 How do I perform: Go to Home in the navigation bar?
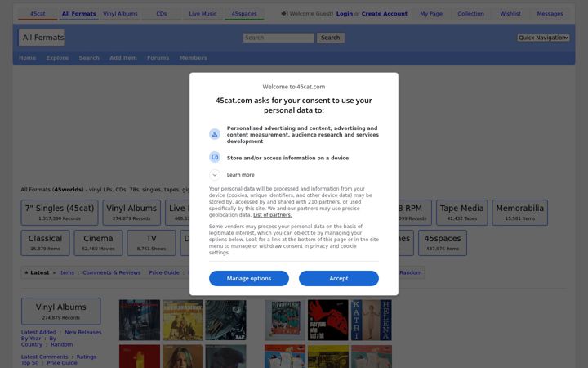28,58
